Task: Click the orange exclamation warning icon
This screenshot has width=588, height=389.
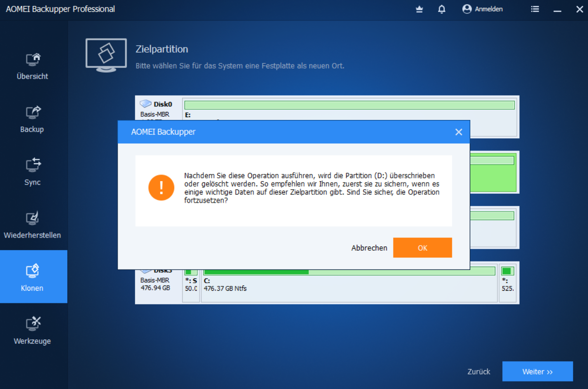Action: pyautogui.click(x=161, y=188)
